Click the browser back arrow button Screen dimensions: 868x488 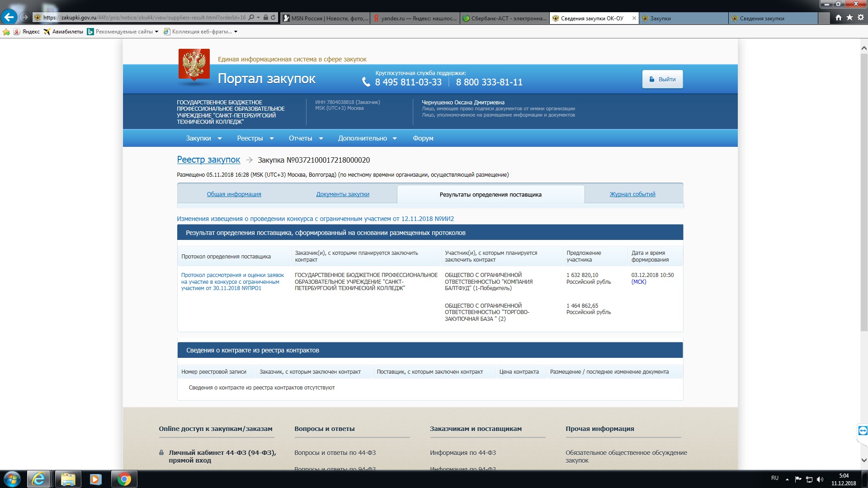[9, 17]
